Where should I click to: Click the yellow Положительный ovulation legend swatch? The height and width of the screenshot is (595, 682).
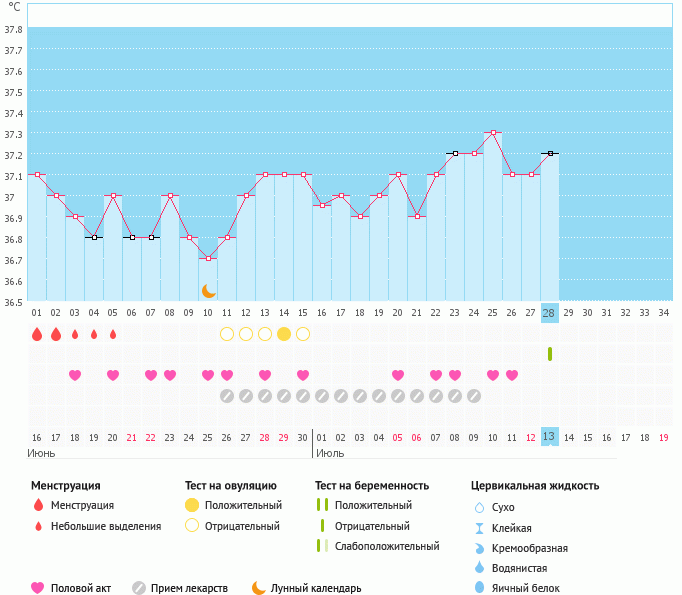(x=191, y=505)
